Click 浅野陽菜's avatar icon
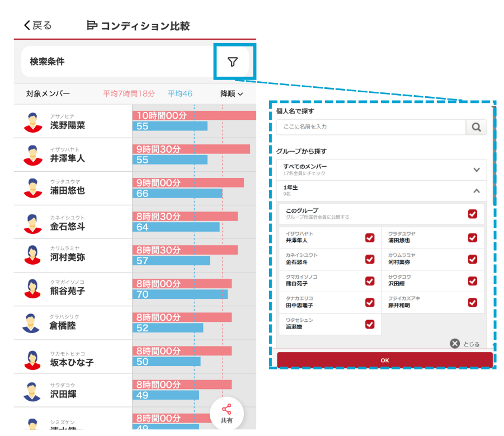This screenshot has width=504, height=436. click(33, 121)
